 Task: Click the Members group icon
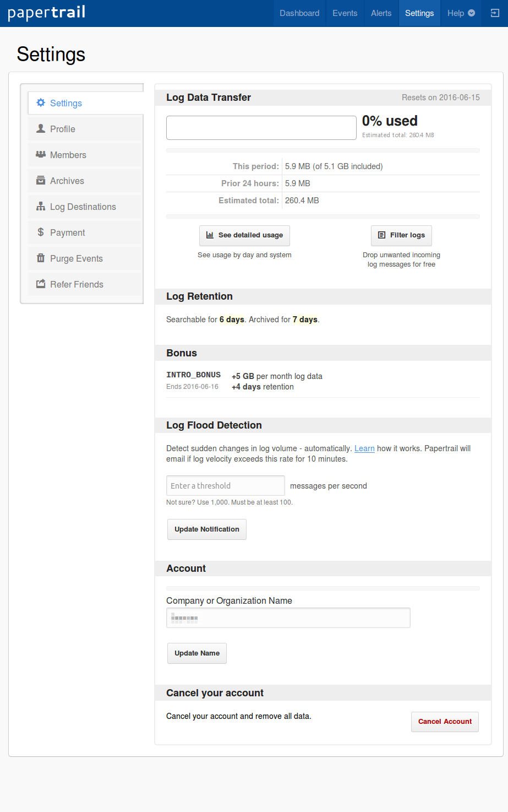coord(41,155)
